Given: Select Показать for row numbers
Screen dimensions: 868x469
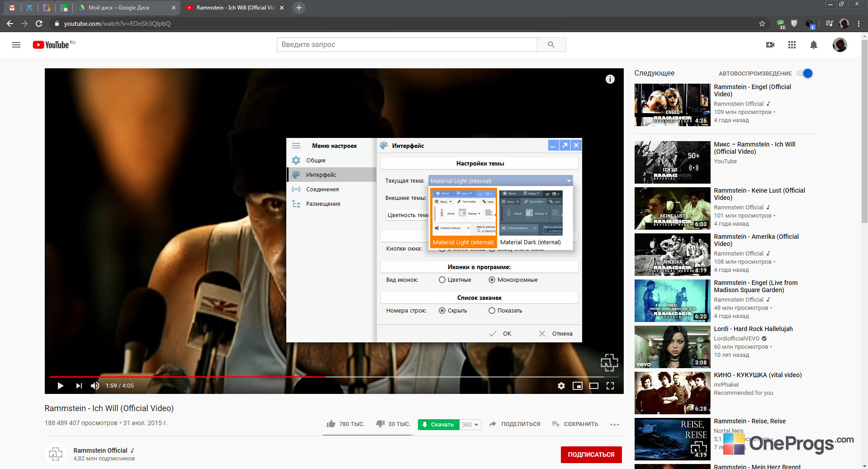Looking at the screenshot, I should click(x=492, y=311).
